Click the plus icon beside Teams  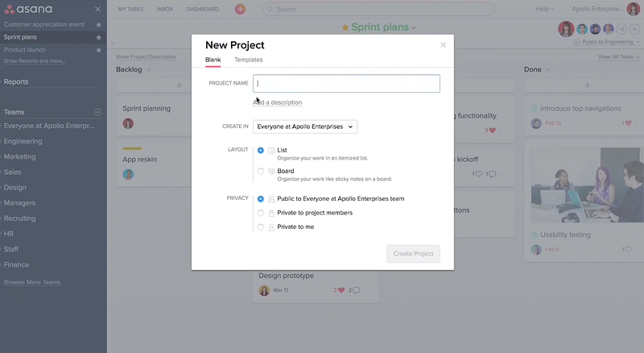(x=97, y=113)
